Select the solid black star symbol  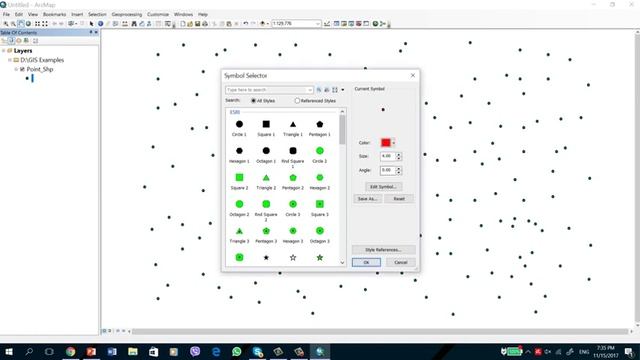(266, 258)
